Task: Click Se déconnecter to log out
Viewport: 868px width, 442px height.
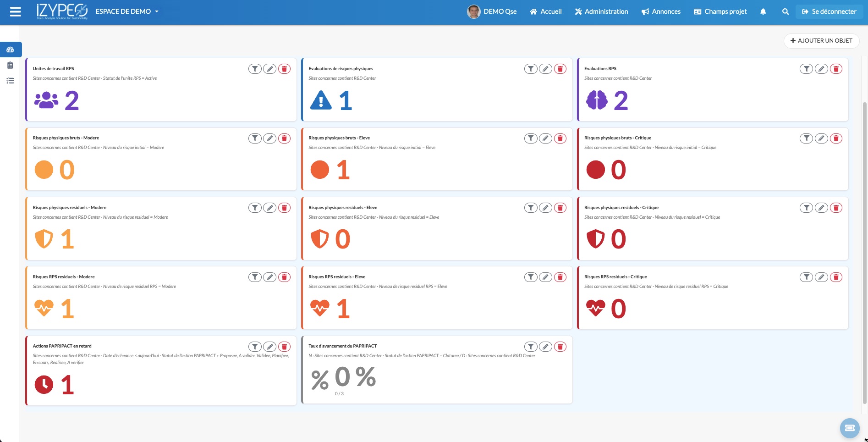Action: pos(829,11)
